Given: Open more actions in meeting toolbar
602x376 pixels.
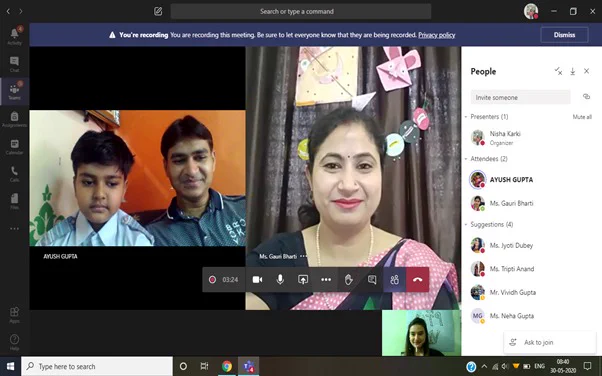Looking at the screenshot, I should [x=326, y=280].
